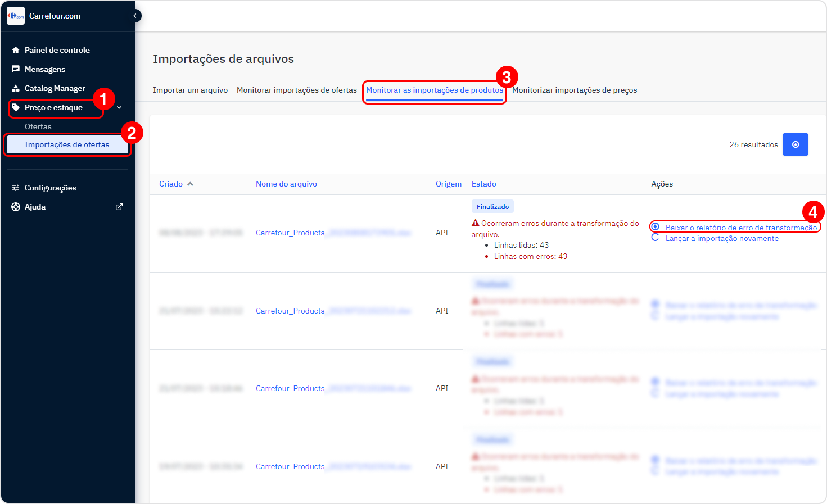Image resolution: width=827 pixels, height=504 pixels.
Task: Sort by the Origem column header
Action: 449,184
